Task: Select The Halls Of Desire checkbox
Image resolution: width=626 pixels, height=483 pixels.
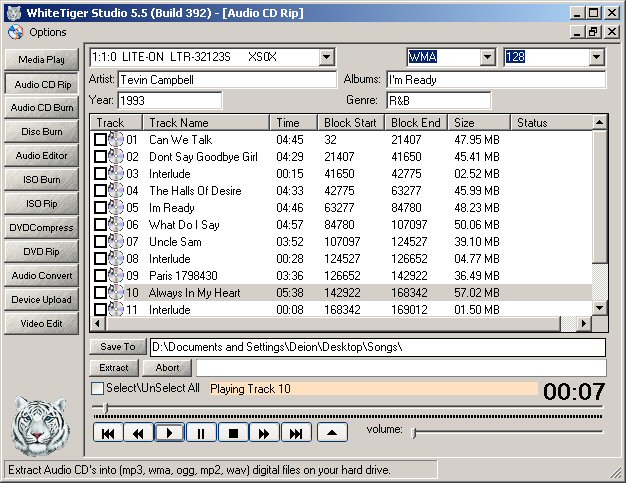Action: (x=100, y=191)
